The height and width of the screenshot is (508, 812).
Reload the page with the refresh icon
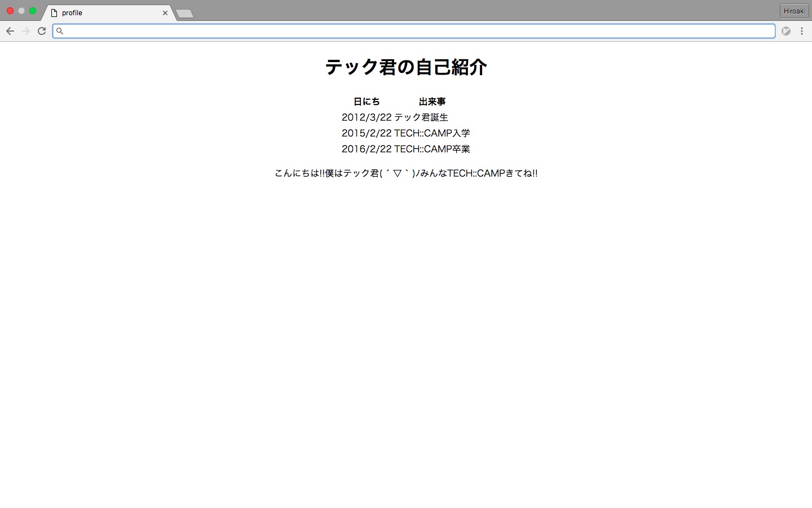click(42, 31)
